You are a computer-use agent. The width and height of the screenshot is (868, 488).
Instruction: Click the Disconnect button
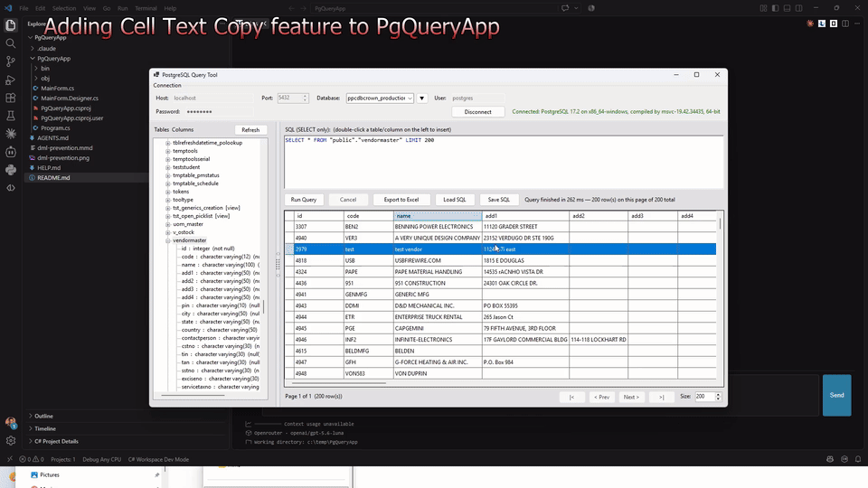(477, 112)
